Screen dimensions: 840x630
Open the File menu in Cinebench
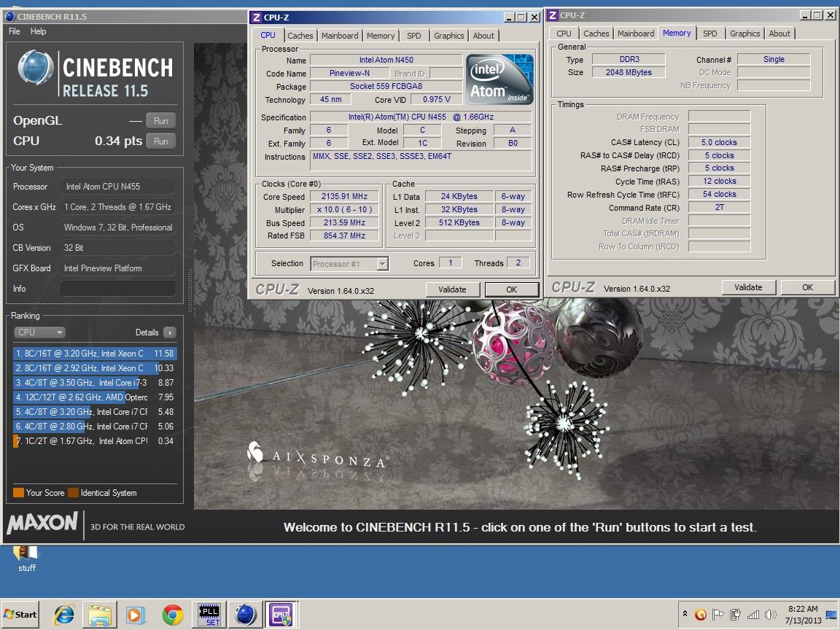(15, 31)
